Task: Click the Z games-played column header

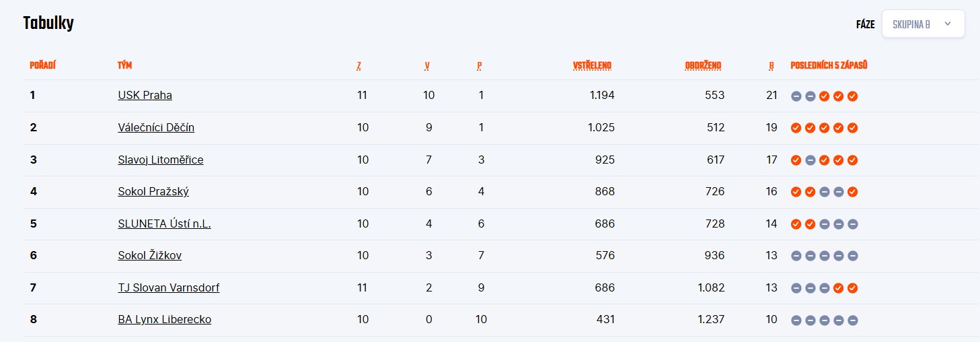Action: 359,66
